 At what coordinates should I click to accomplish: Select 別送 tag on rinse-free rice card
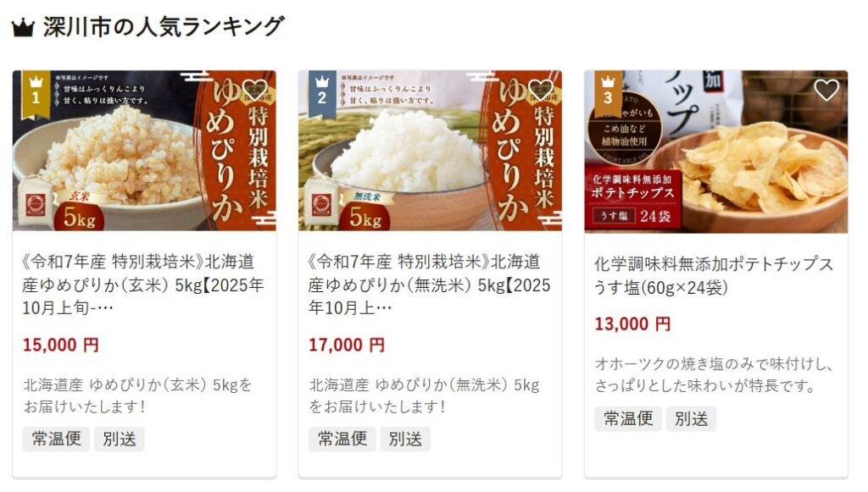coord(405,439)
